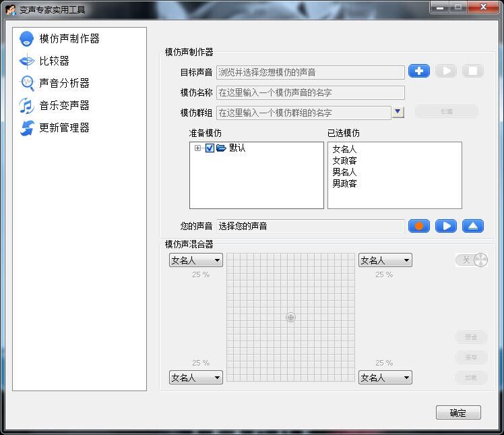Click the 目标声音 input field

(x=311, y=72)
